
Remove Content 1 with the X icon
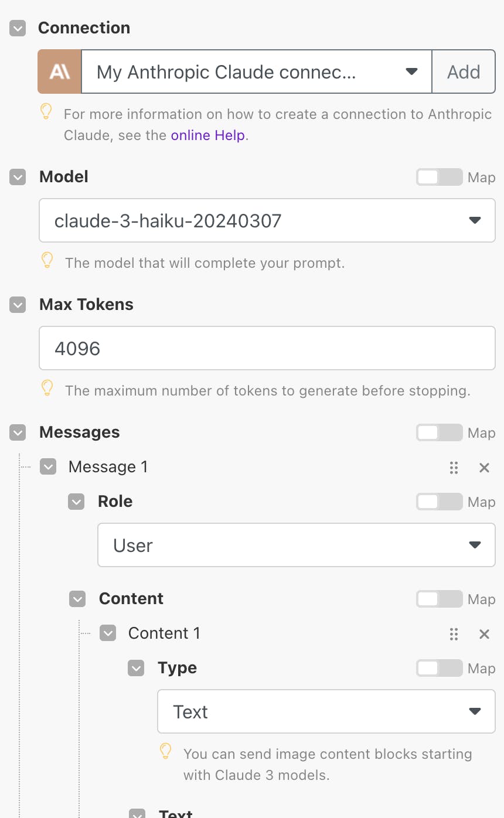point(484,634)
